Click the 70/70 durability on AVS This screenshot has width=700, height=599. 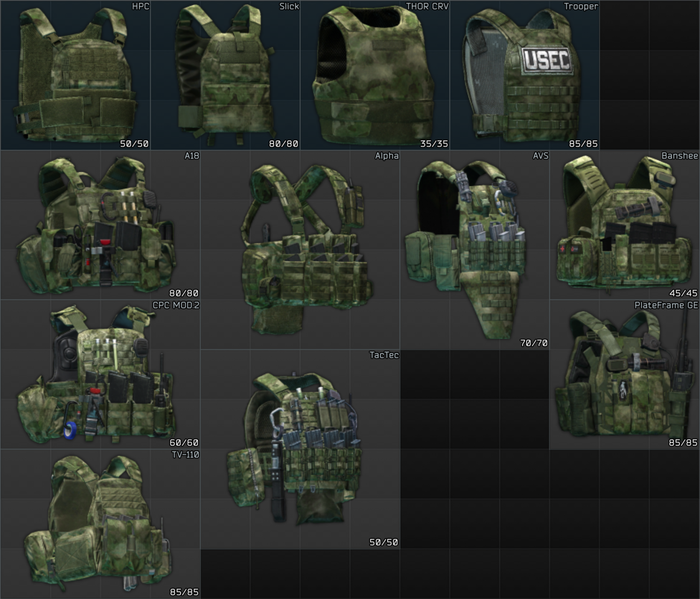pyautogui.click(x=534, y=343)
